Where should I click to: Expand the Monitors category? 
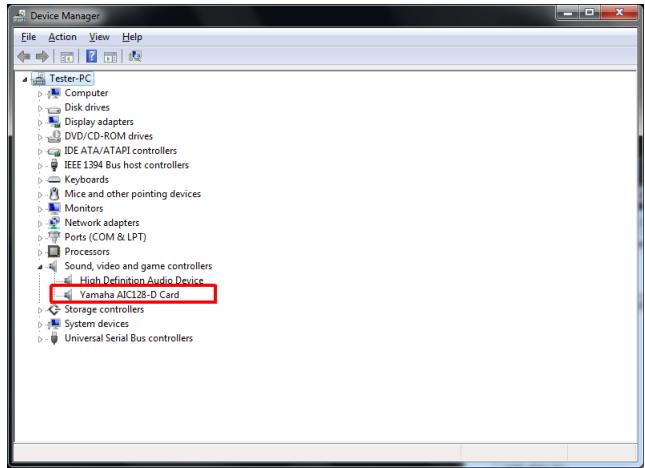(x=40, y=209)
